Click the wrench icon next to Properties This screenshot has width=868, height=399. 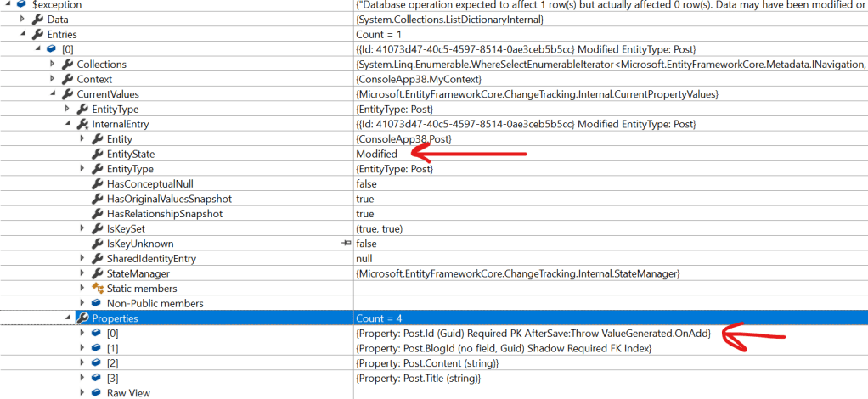click(82, 318)
